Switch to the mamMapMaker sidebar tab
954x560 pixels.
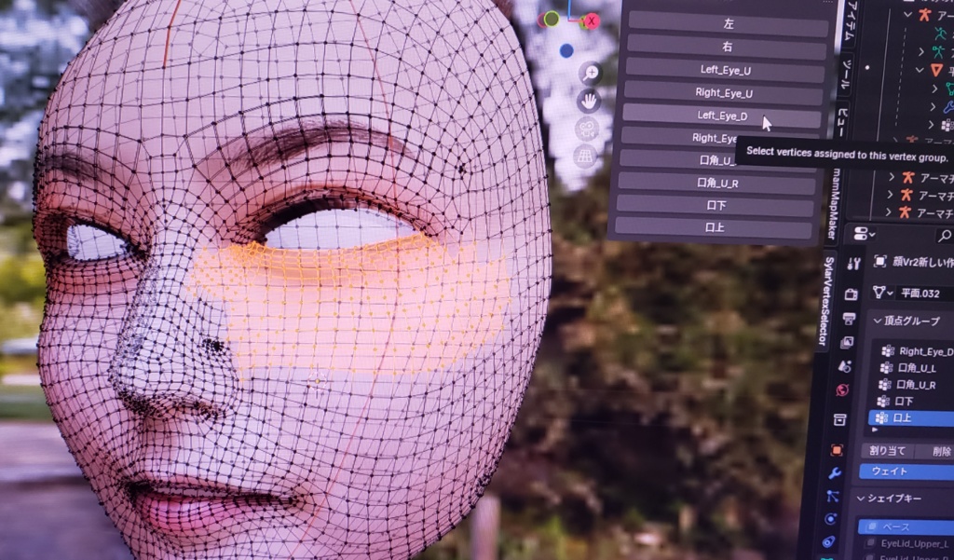(833, 204)
